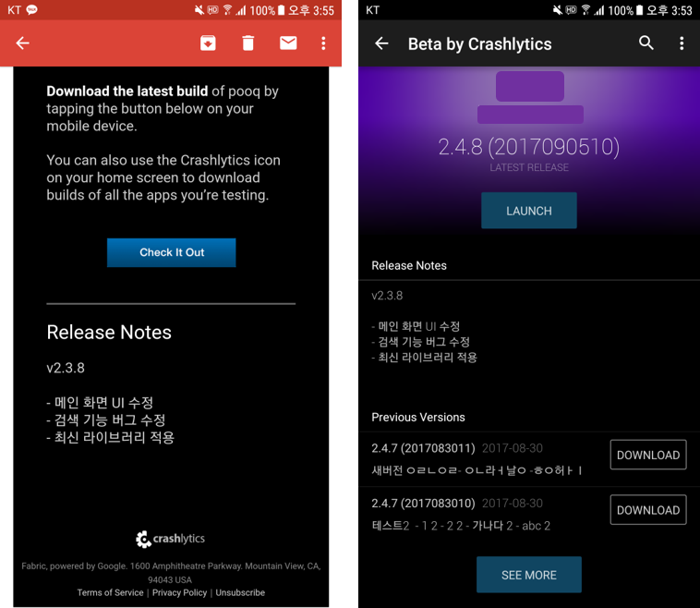Launch the latest release 2.4.8
Viewport: 700px width, 608px height.
point(528,211)
